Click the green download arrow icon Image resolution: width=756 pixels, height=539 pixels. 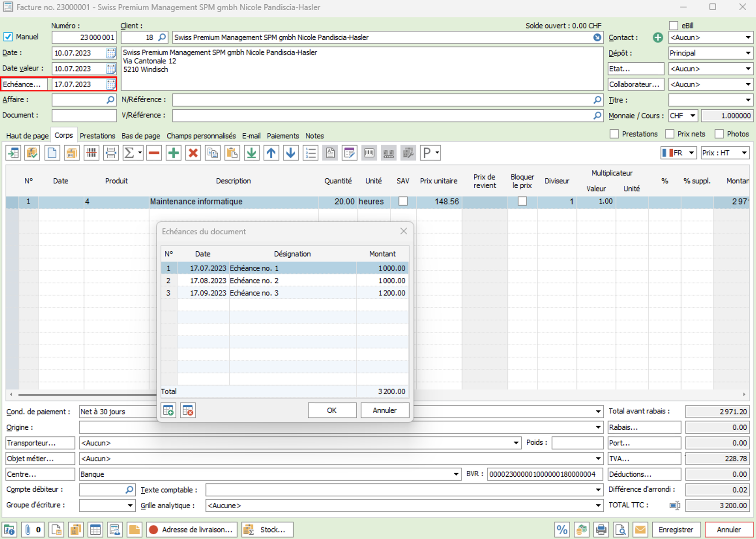point(252,153)
